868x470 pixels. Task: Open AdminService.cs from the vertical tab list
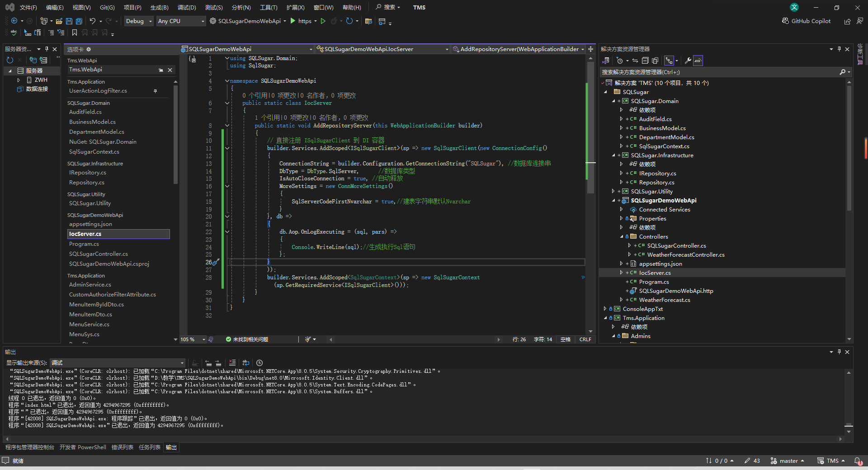click(x=90, y=285)
